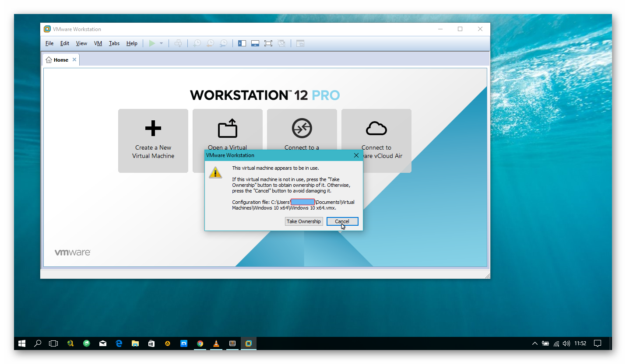
Task: Click the Connect to VMware vCloud Air tile
Action: pos(376,129)
